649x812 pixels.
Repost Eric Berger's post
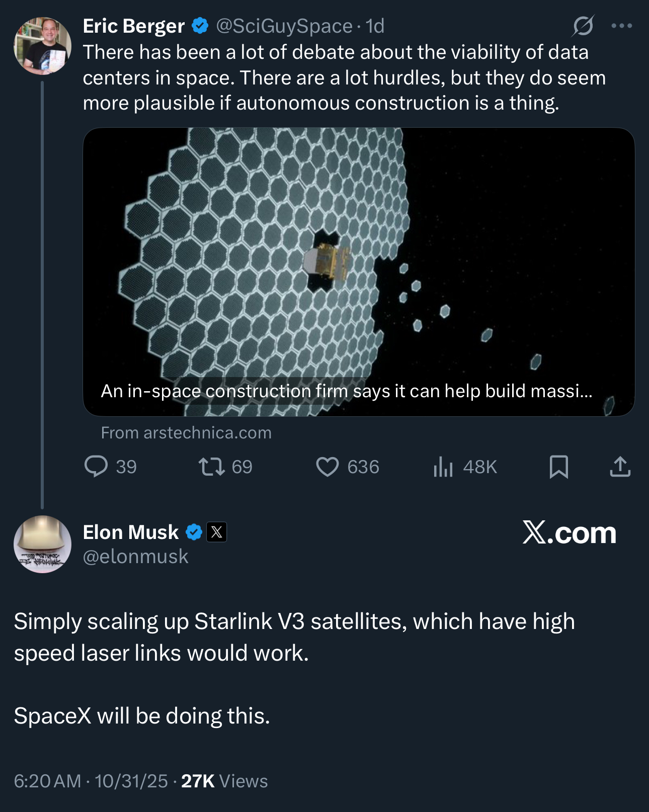(x=211, y=467)
